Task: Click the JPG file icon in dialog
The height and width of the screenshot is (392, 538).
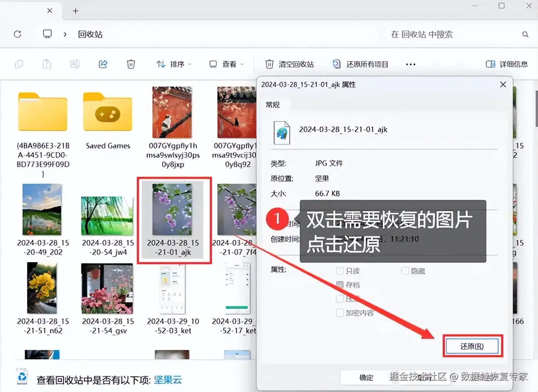Action: point(282,133)
